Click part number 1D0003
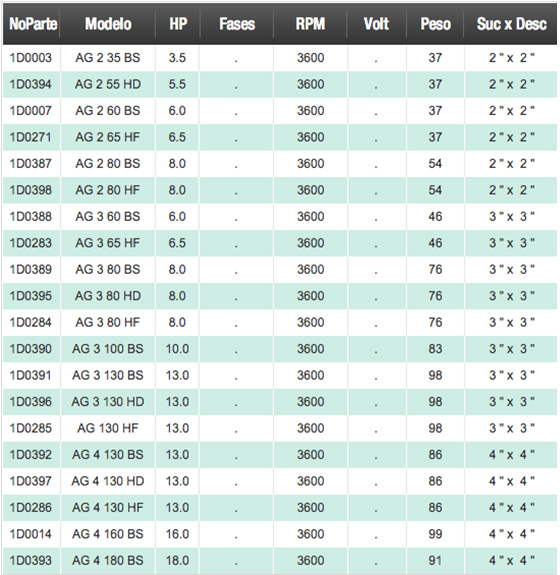The height and width of the screenshot is (575, 560). coord(30,58)
